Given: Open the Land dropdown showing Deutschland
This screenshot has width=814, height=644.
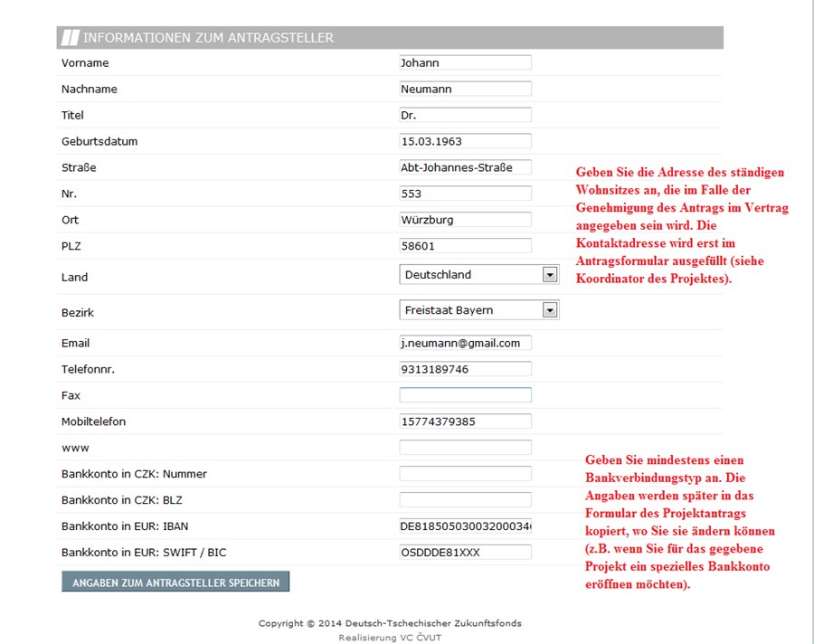Looking at the screenshot, I should (478, 275).
